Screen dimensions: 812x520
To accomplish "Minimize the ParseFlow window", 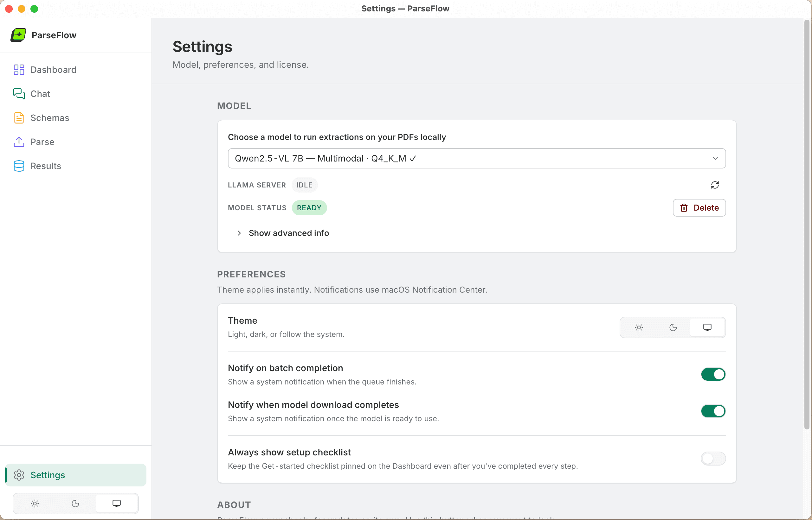I will (x=22, y=9).
